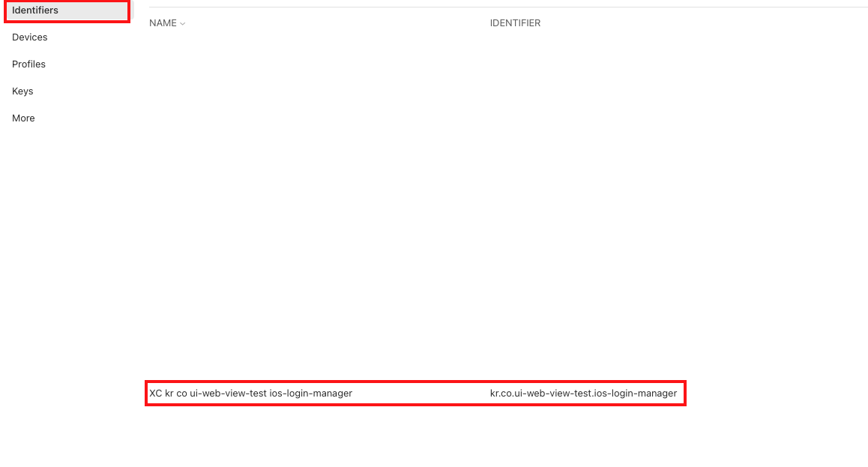Select the ios-login-manager table row

pyautogui.click(x=415, y=393)
